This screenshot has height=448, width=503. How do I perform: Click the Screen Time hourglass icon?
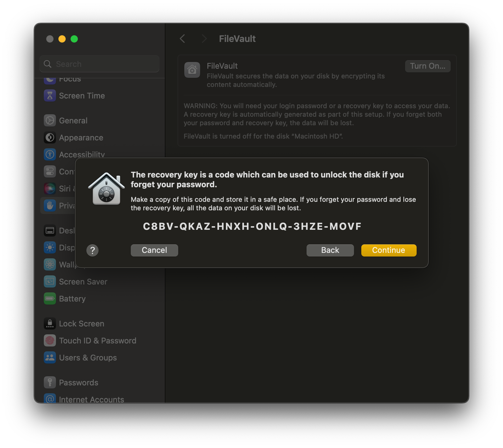pyautogui.click(x=50, y=96)
